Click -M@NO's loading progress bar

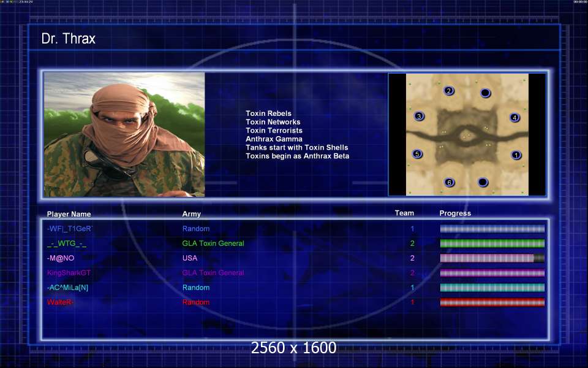[x=492, y=258]
